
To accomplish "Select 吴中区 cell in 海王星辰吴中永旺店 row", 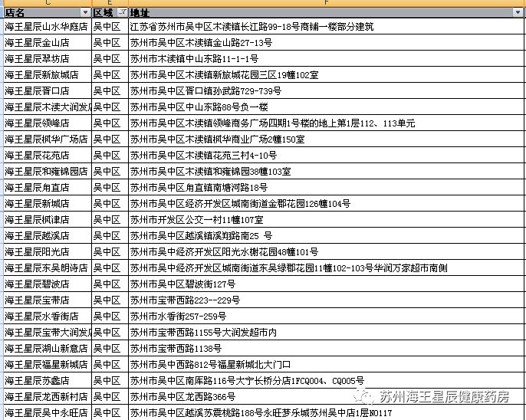I will 110,412.
